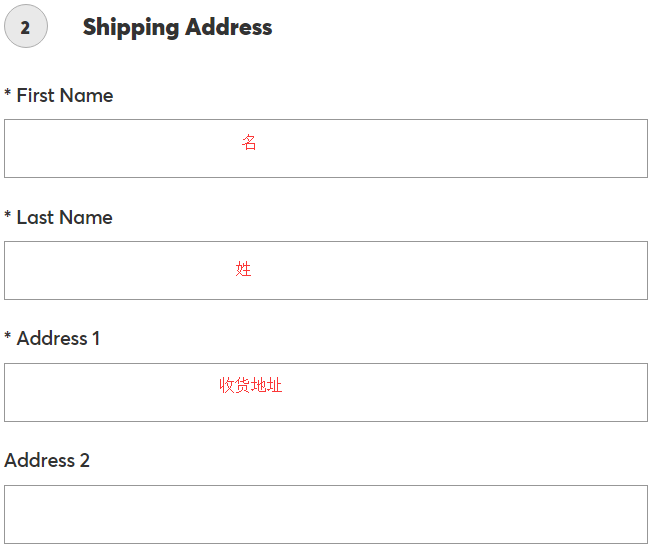
Task: Click the Last Name label text
Action: [x=65, y=218]
